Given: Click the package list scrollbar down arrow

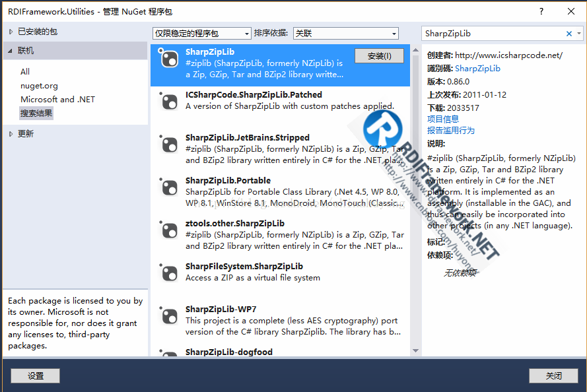Looking at the screenshot, I should pos(415,350).
